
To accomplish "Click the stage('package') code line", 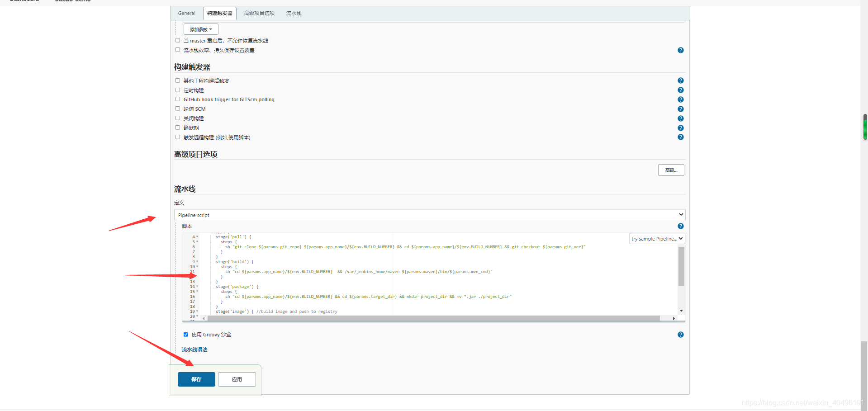I will pos(237,287).
